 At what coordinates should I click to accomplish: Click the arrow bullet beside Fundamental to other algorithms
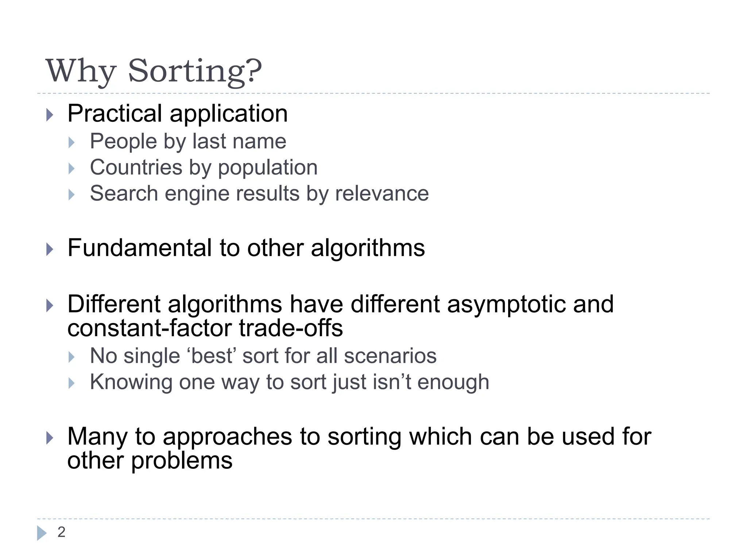pos(50,250)
